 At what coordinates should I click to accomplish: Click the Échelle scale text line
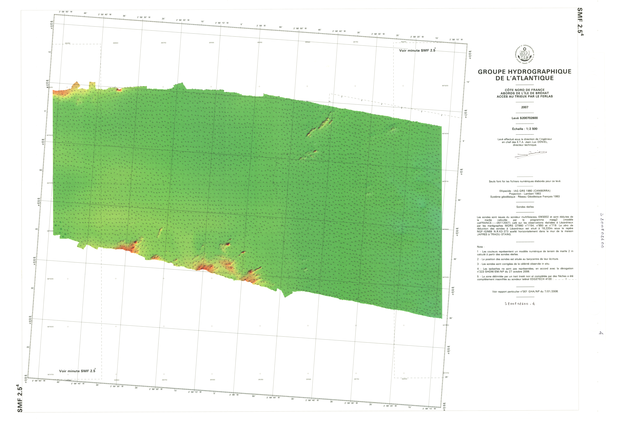(x=524, y=128)
